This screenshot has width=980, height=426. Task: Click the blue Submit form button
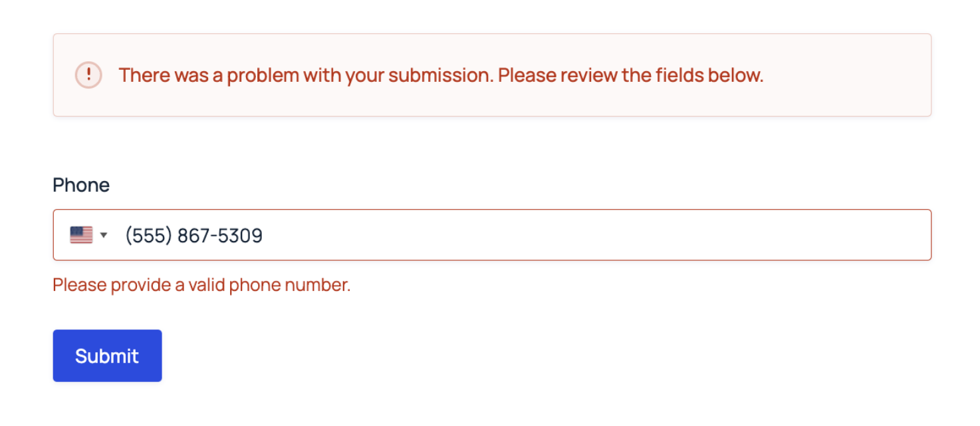[x=107, y=355]
